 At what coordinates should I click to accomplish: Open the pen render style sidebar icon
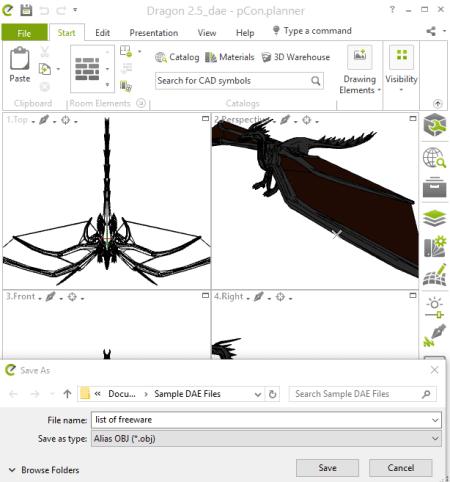(x=434, y=335)
